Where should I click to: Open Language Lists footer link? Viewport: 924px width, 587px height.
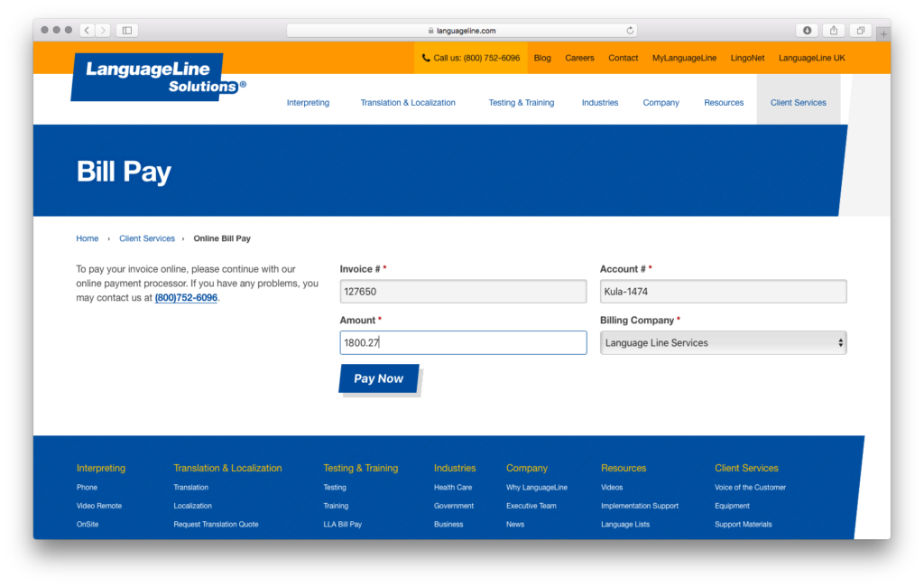(x=625, y=524)
